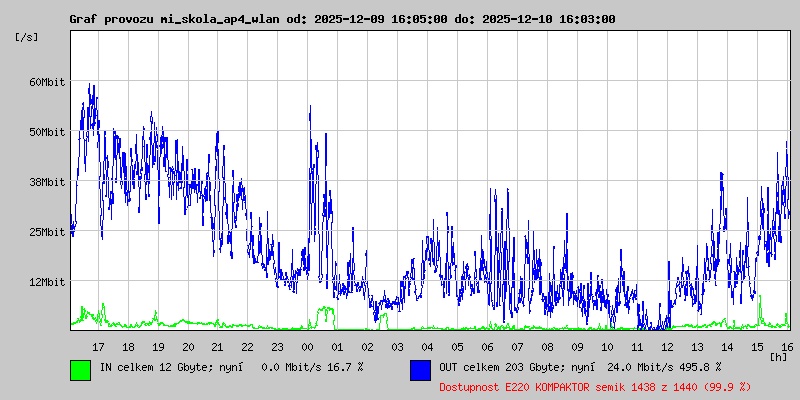Click the [/s] unit label
Viewport: 800px width, 400px height.
coord(27,37)
